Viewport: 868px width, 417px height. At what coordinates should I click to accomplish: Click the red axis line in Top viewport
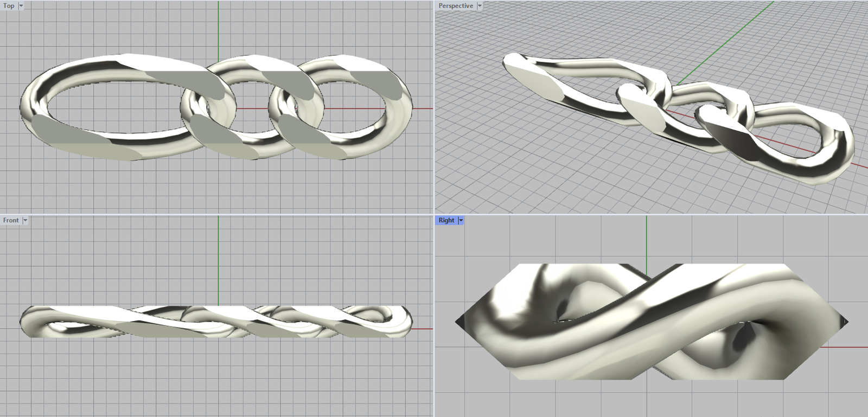point(423,108)
